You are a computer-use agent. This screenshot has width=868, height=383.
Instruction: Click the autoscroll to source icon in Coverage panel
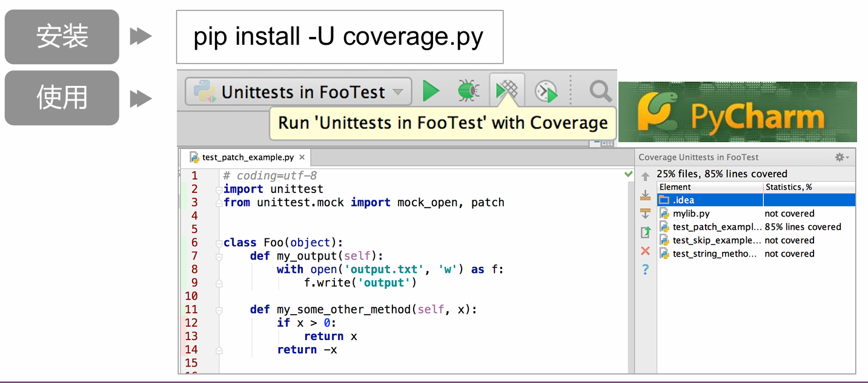645,214
